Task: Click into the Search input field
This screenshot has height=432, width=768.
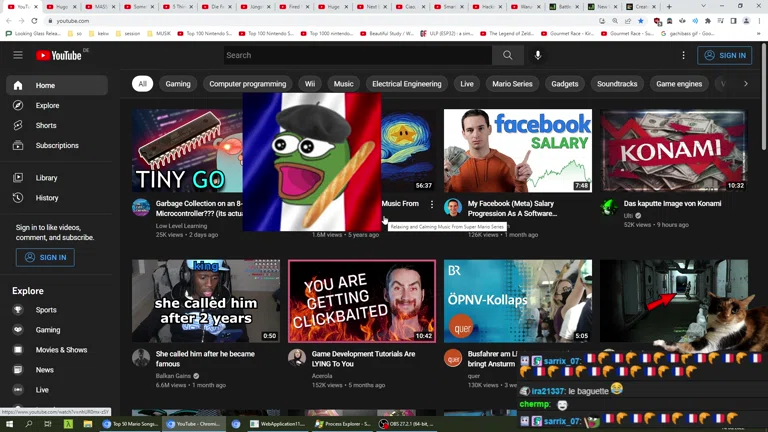Action: (x=355, y=56)
